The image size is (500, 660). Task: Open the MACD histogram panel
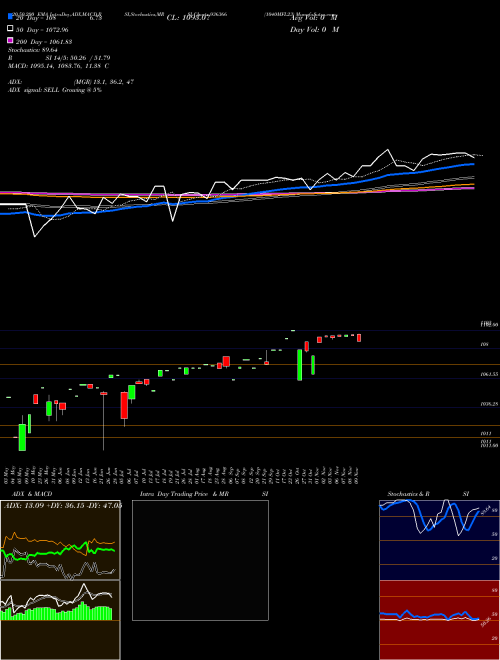click(x=60, y=620)
